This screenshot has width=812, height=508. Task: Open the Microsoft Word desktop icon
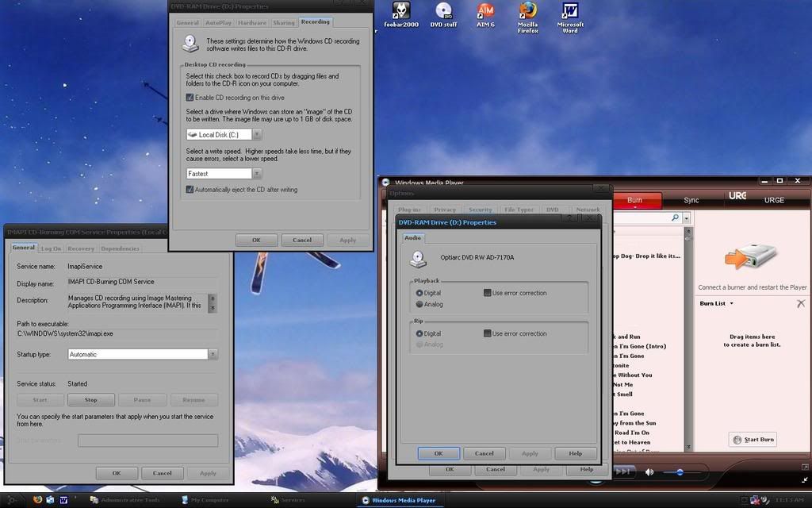pyautogui.click(x=569, y=11)
